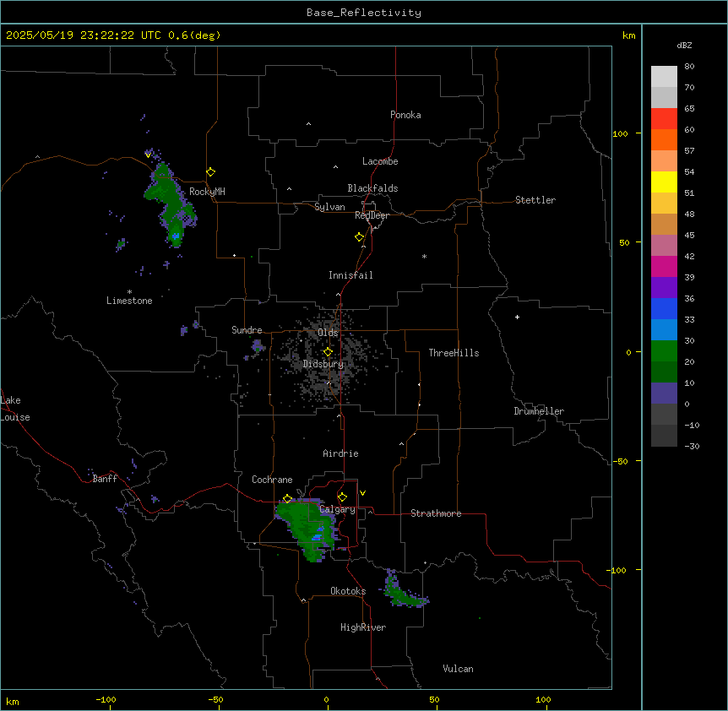This screenshot has width=728, height=711.
Task: Click the Base_Reflectivity title text
Action: tap(364, 13)
